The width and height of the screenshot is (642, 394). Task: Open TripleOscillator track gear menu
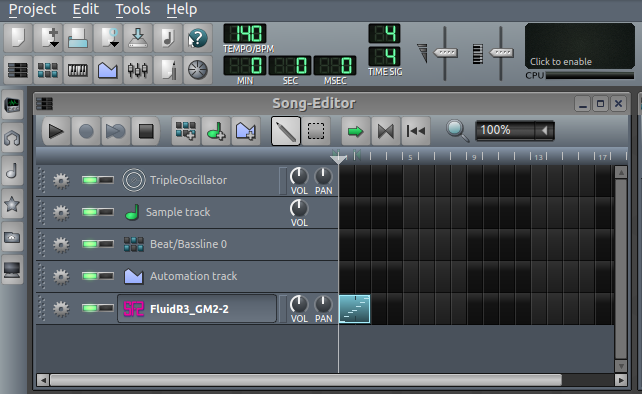pos(61,180)
